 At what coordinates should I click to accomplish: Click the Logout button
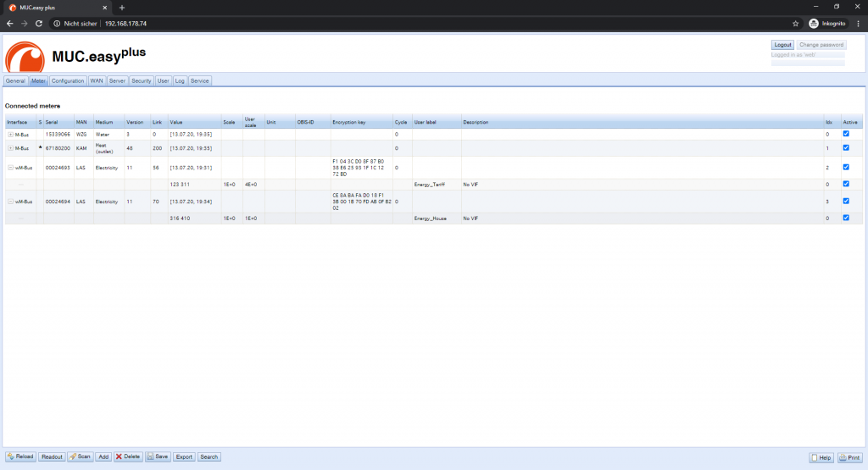coord(782,45)
